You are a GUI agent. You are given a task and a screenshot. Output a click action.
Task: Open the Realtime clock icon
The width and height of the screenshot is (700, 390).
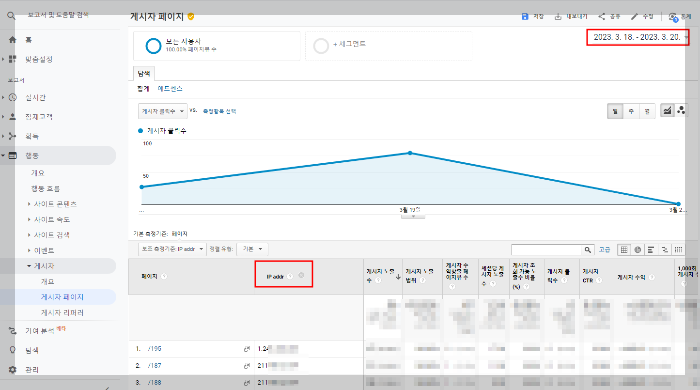coord(12,97)
